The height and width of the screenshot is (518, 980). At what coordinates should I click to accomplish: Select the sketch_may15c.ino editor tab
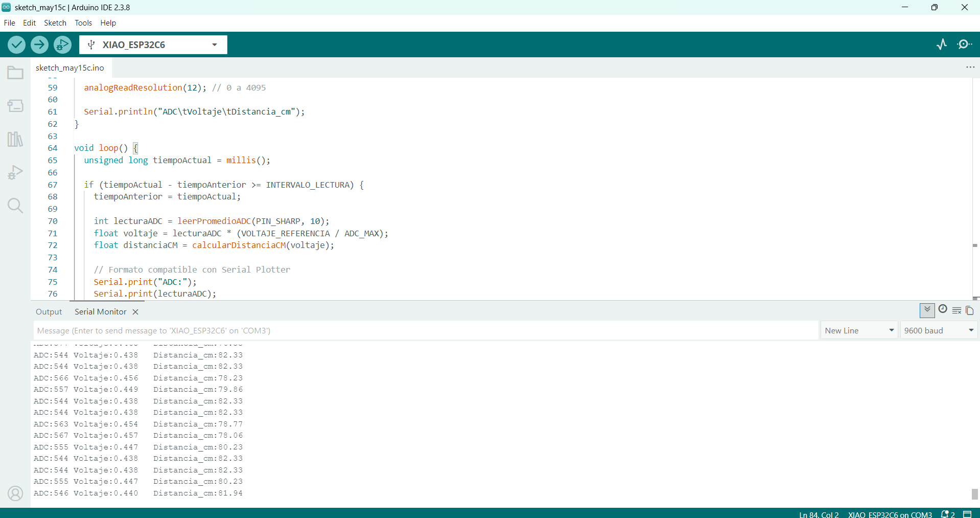pyautogui.click(x=70, y=67)
